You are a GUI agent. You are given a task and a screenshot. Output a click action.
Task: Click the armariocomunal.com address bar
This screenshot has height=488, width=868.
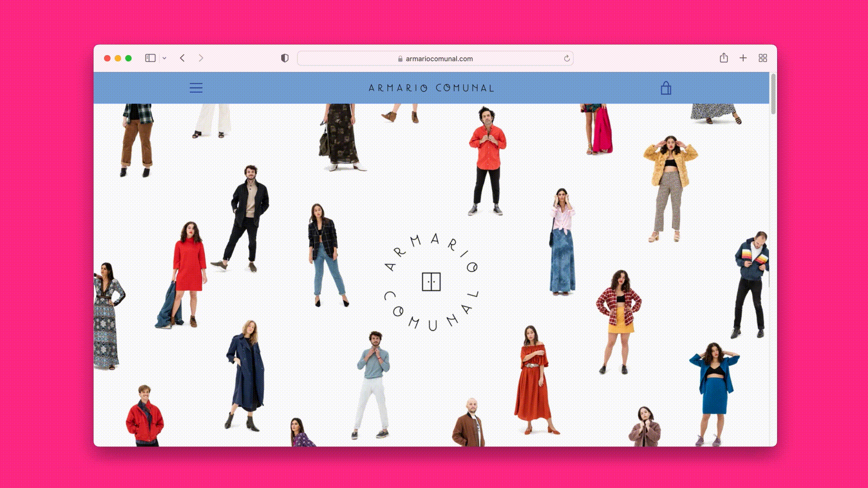(435, 58)
